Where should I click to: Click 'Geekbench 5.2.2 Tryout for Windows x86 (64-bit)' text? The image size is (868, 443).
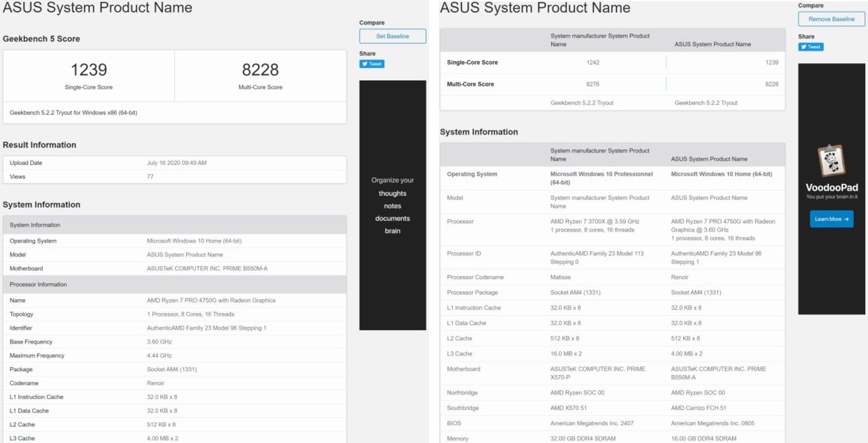pyautogui.click(x=73, y=113)
